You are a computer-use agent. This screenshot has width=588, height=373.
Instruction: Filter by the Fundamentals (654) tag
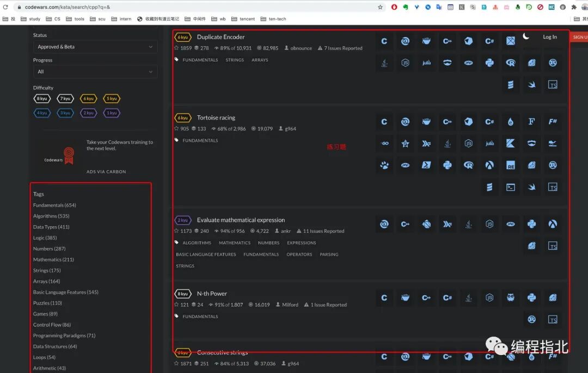pos(54,205)
